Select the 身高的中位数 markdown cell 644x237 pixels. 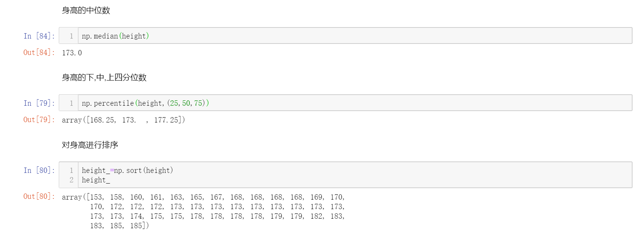coord(86,10)
